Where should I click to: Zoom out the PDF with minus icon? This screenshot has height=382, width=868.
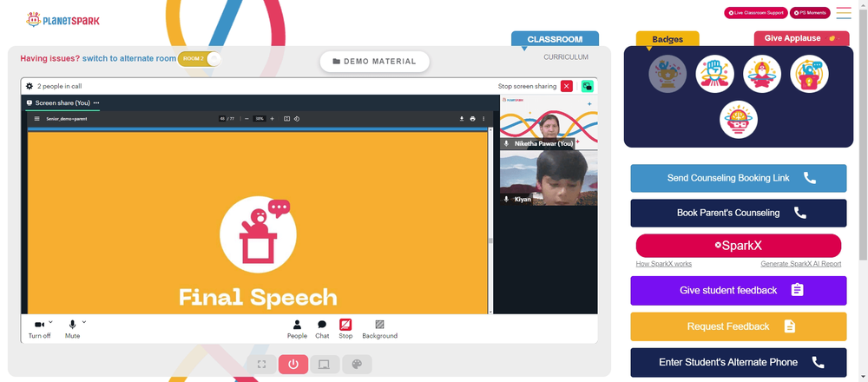pyautogui.click(x=247, y=118)
